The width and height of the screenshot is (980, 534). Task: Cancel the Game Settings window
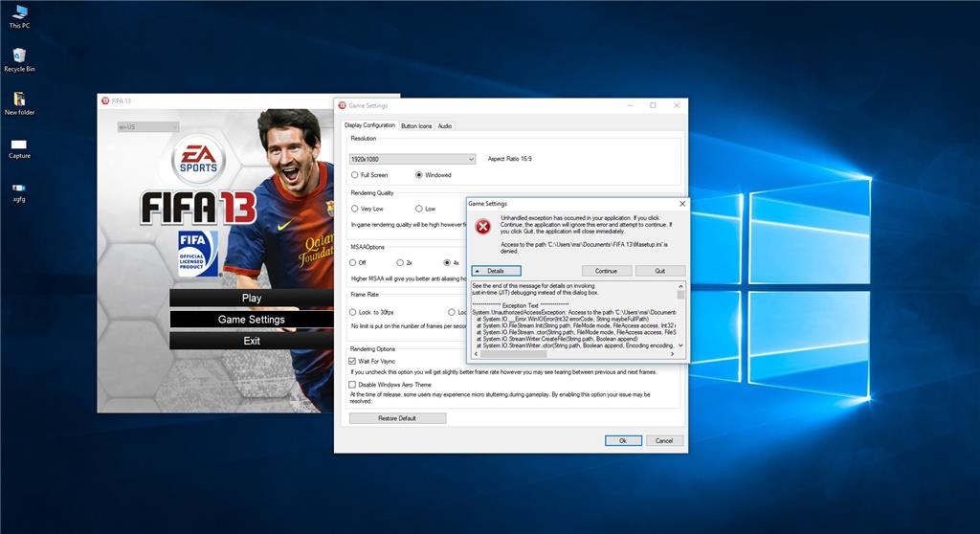pyautogui.click(x=664, y=441)
